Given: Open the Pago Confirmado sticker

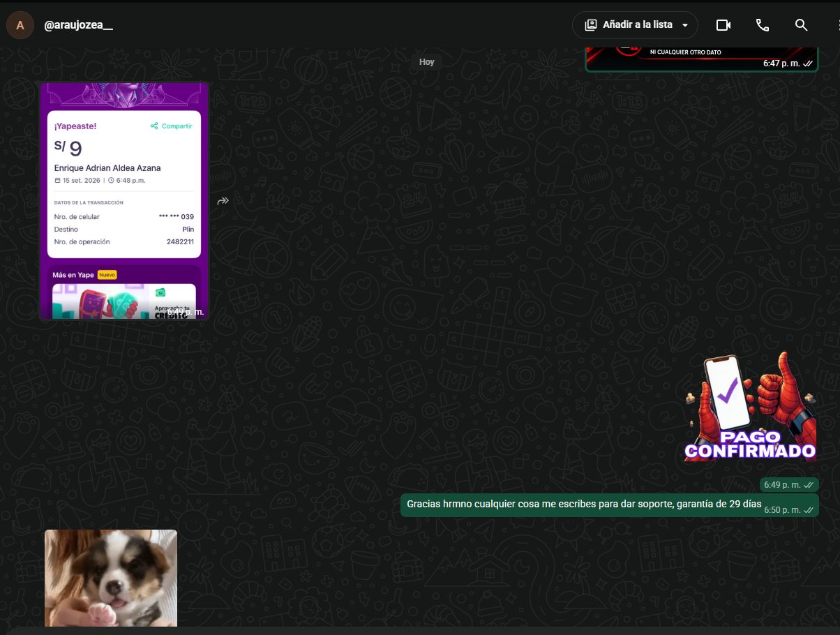Looking at the screenshot, I should 750,406.
